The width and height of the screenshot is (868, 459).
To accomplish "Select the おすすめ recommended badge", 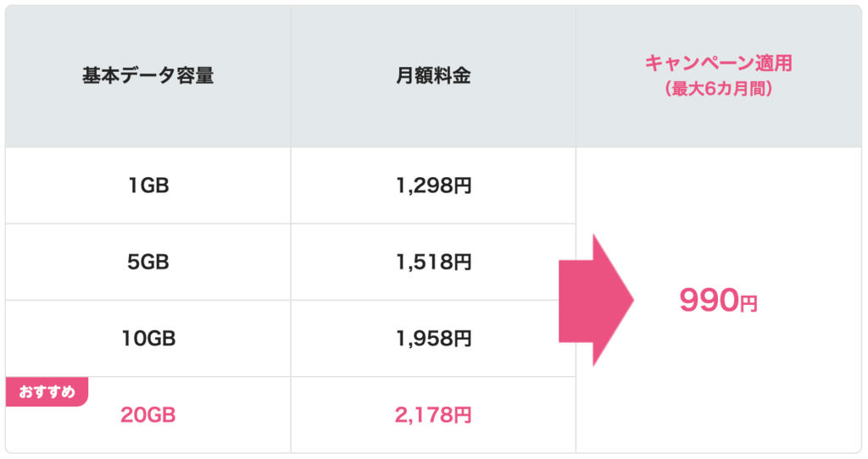I will (x=47, y=392).
